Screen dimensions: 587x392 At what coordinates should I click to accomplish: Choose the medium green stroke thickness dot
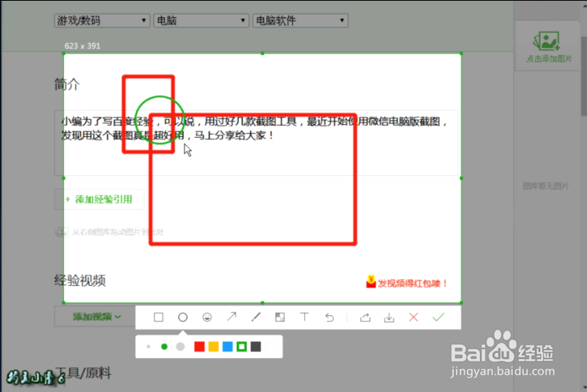[x=164, y=347]
